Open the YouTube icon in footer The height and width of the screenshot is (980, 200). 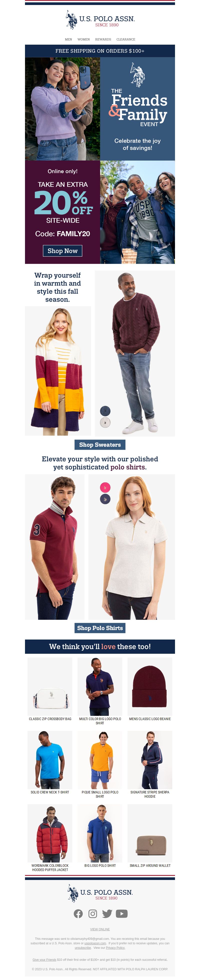[121, 913]
